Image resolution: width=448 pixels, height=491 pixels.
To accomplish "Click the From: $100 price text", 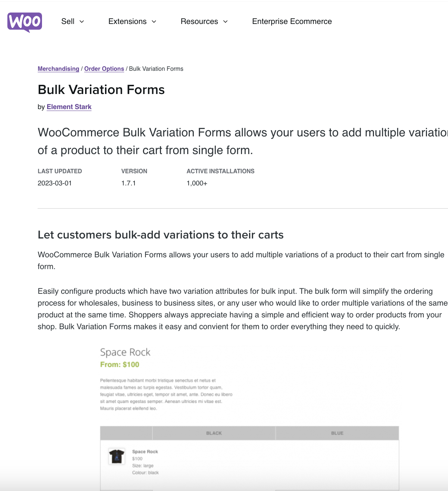I will tap(120, 364).
